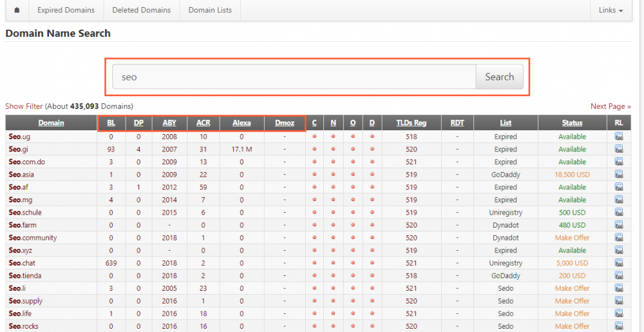
Task: Click RL icon for Seo.chat row
Action: click(x=619, y=263)
